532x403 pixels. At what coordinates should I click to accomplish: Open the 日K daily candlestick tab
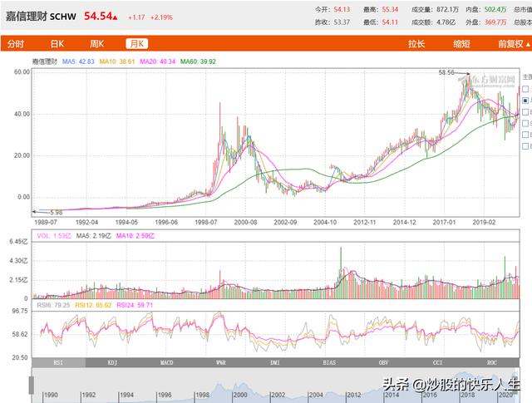coord(57,44)
